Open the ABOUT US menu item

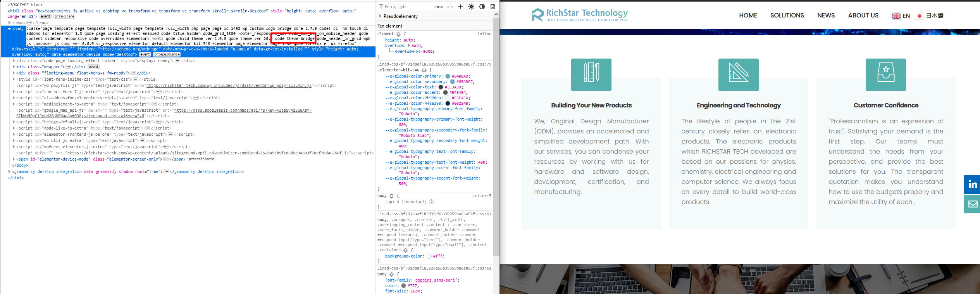tap(863, 16)
